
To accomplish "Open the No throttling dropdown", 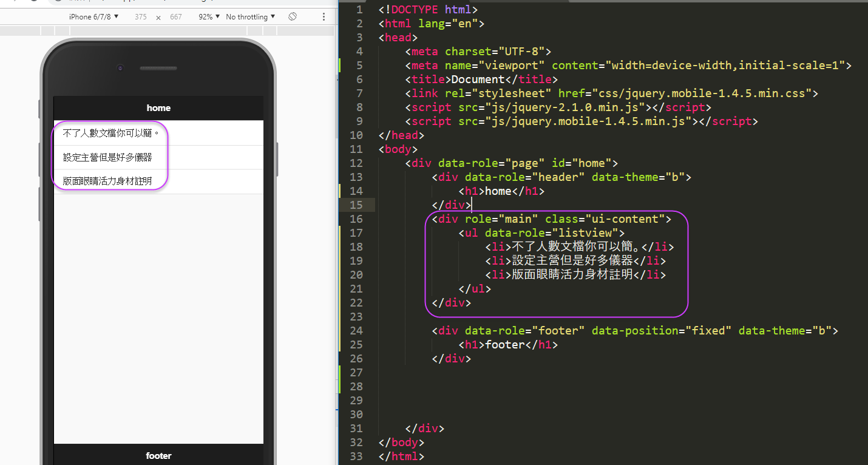I will pyautogui.click(x=250, y=17).
